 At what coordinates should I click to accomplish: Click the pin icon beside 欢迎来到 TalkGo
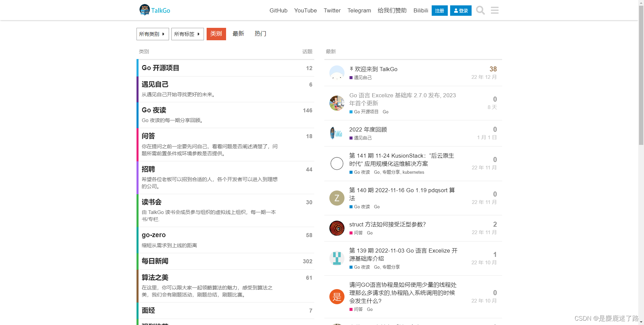coord(351,69)
